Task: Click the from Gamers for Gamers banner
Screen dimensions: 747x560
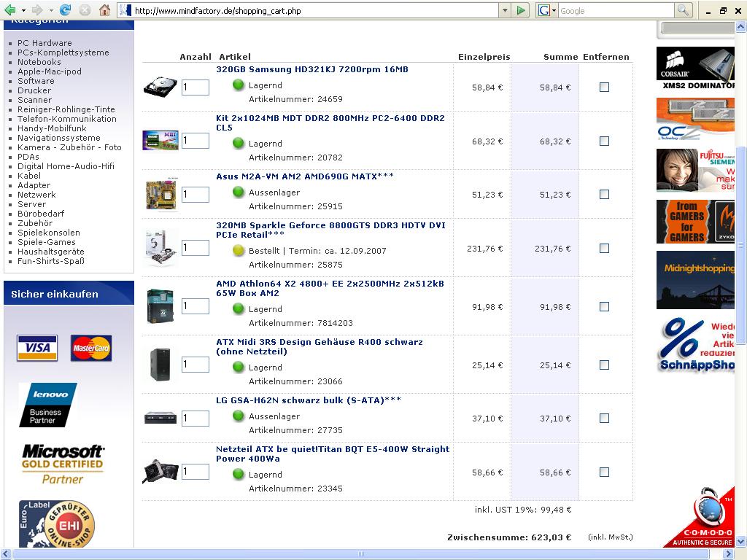Action: 695,222
